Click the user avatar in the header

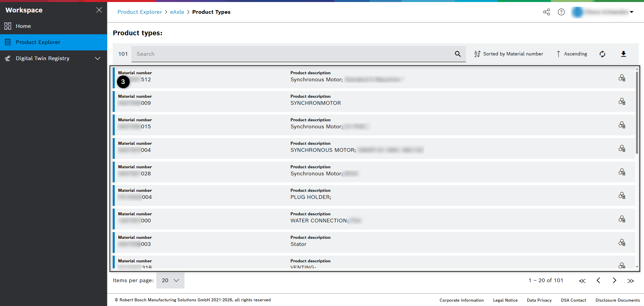(x=577, y=12)
